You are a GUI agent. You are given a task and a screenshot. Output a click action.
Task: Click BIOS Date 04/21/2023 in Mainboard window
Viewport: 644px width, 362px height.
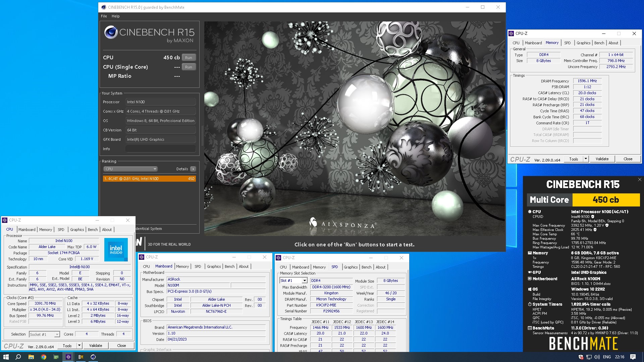[x=216, y=339]
